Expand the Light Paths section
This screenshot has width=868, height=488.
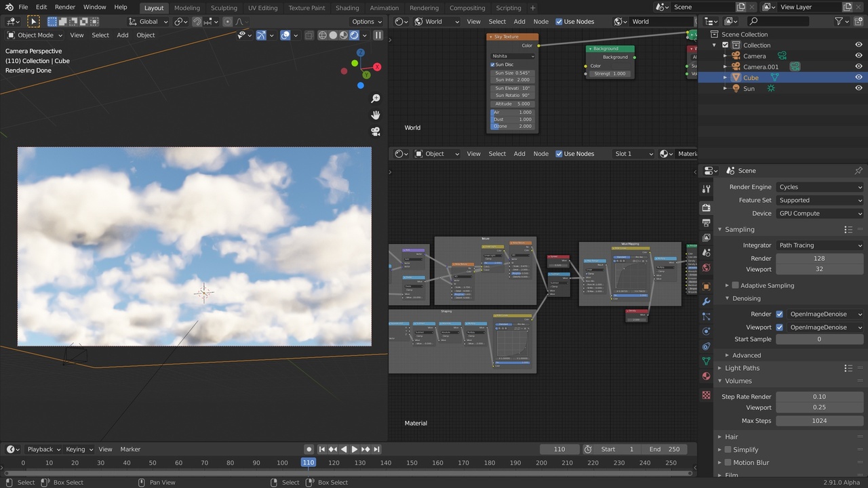[742, 368]
